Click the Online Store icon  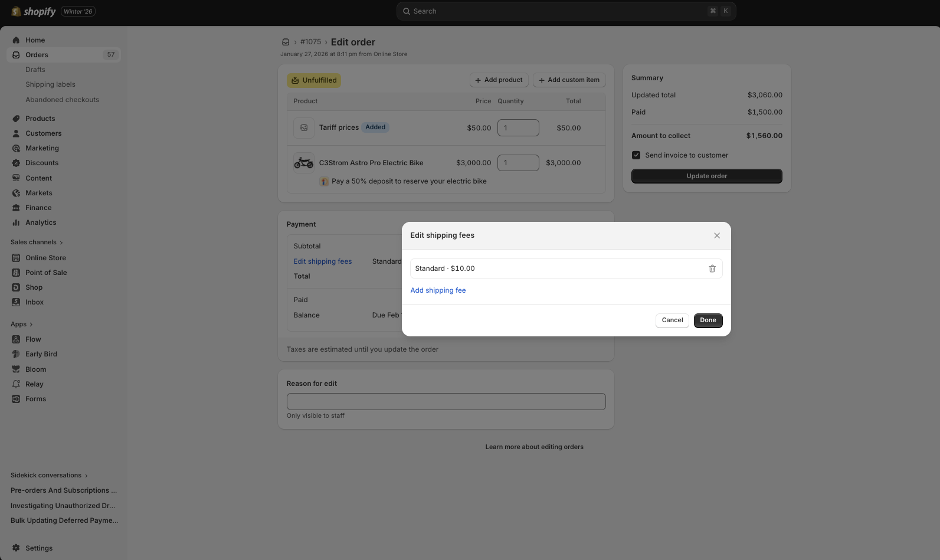pos(16,258)
